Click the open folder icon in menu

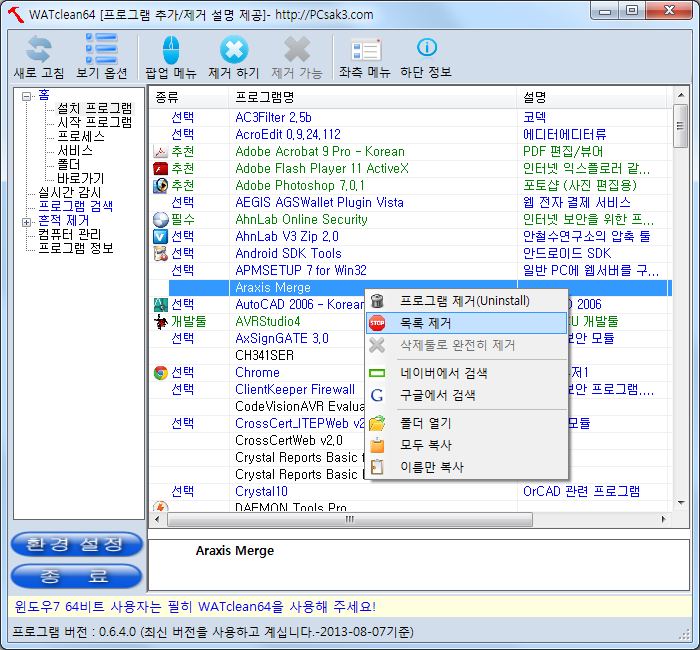[x=377, y=423]
